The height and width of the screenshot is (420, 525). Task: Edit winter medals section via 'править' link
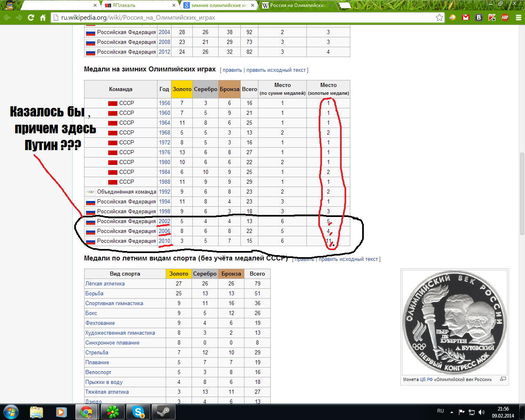tap(232, 70)
